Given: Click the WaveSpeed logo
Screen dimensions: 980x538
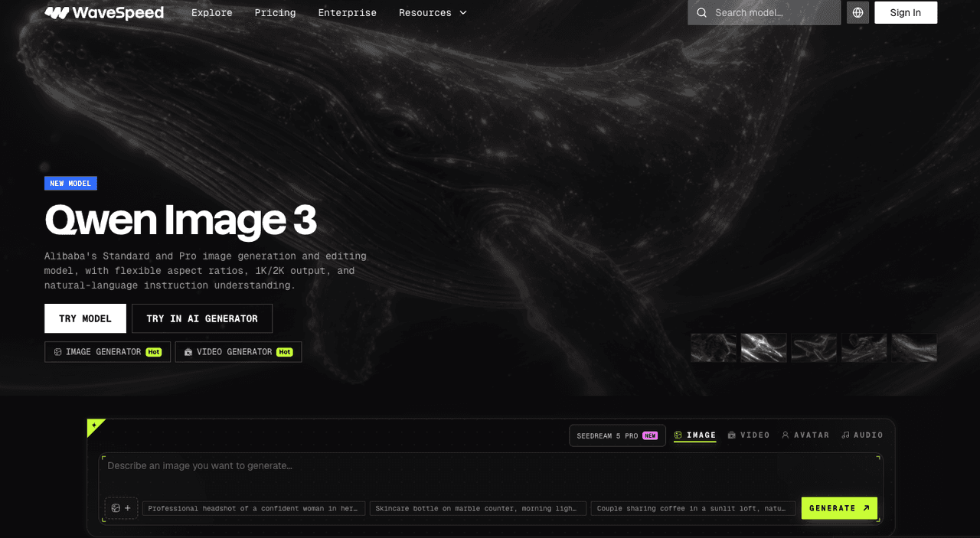Looking at the screenshot, I should pyautogui.click(x=104, y=12).
